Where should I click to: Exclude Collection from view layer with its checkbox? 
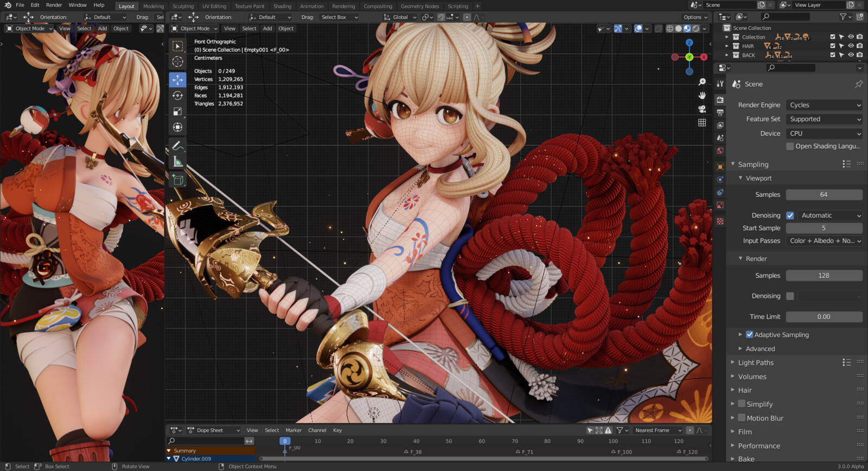pos(833,37)
